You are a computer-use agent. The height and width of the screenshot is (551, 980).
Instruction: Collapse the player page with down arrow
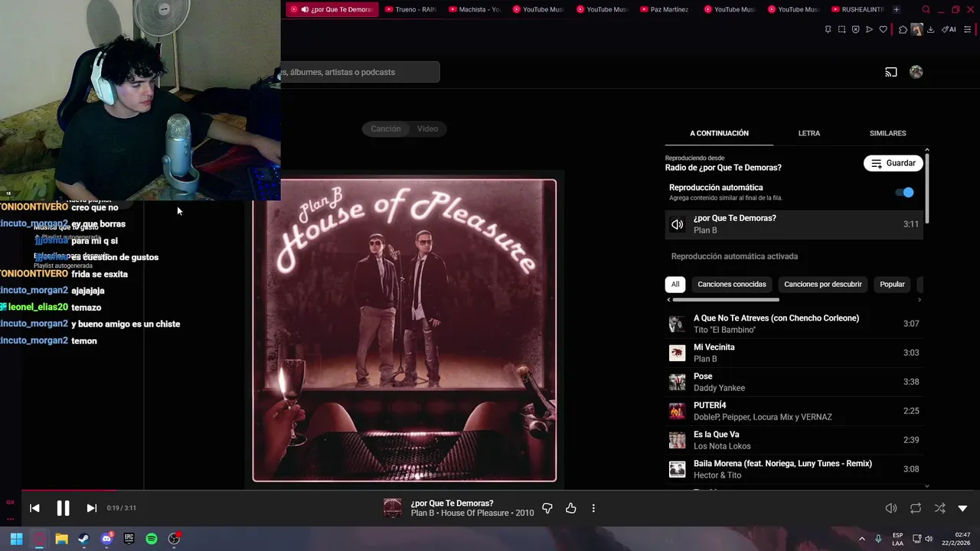(962, 508)
